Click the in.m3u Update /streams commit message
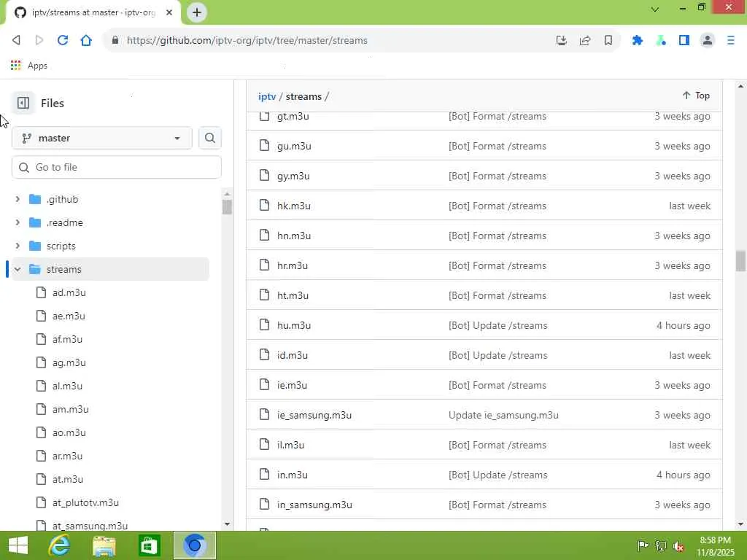The image size is (747, 560). [498, 475]
